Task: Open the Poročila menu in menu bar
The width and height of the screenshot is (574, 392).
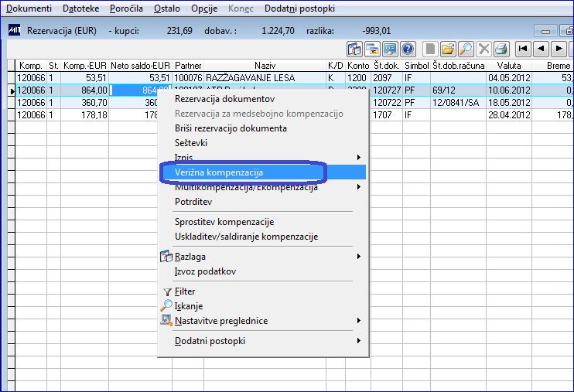Action: tap(126, 9)
